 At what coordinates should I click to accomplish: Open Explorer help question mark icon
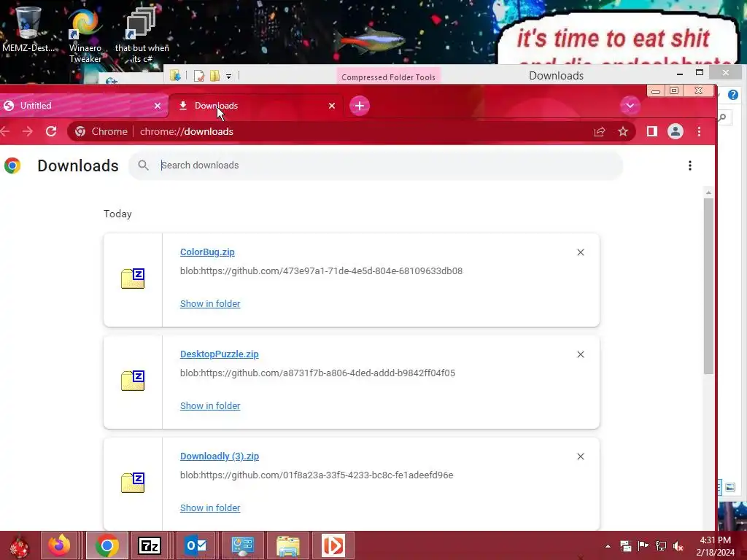pyautogui.click(x=732, y=95)
